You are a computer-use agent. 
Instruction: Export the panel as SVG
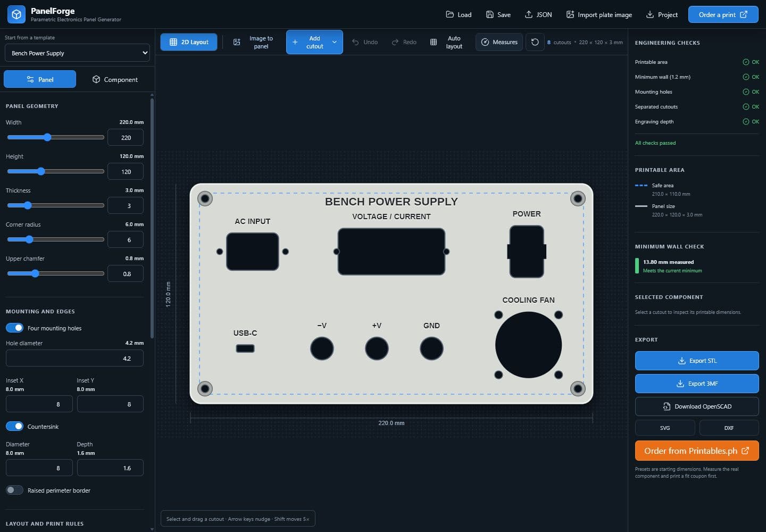tap(665, 428)
